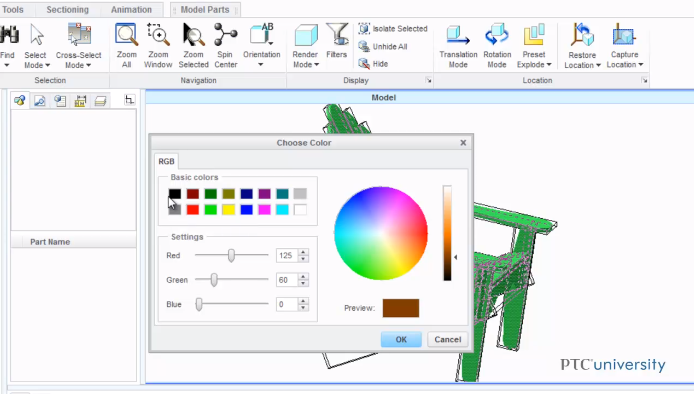Click the Red slider handle

(x=231, y=255)
